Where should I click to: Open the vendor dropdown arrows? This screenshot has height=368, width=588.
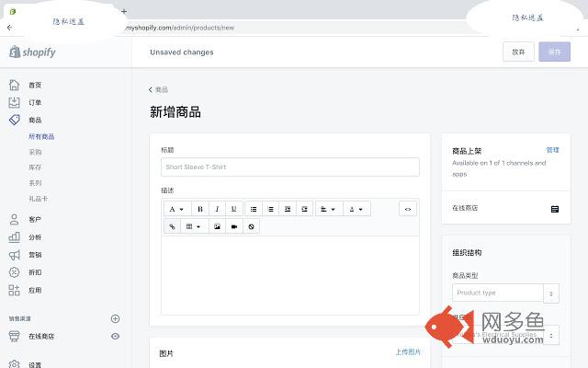point(551,335)
